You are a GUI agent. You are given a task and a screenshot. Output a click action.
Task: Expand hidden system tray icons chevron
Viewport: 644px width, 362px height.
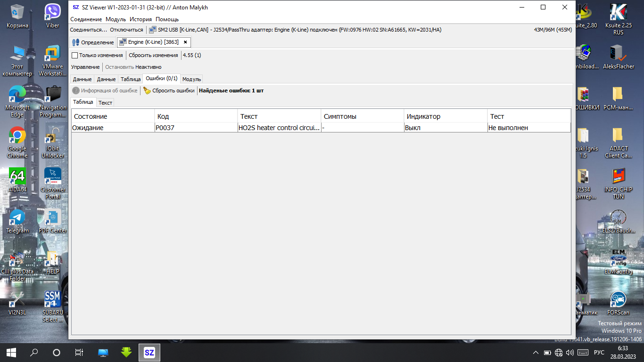pyautogui.click(x=536, y=353)
